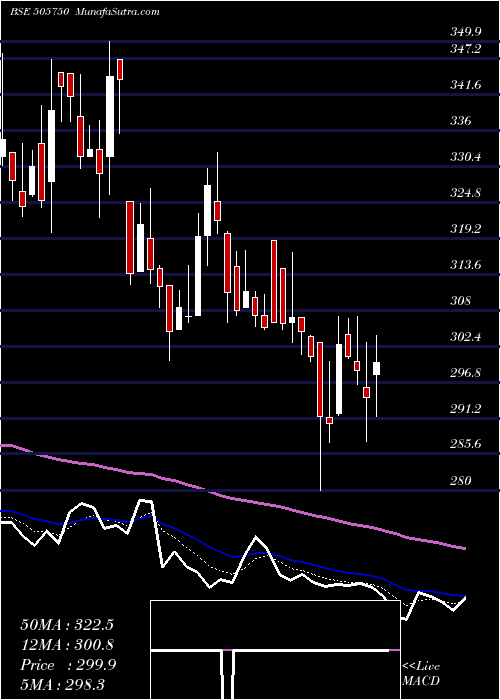Click the 336 price axis label
This screenshot has width=500, height=700.
[x=461, y=121]
